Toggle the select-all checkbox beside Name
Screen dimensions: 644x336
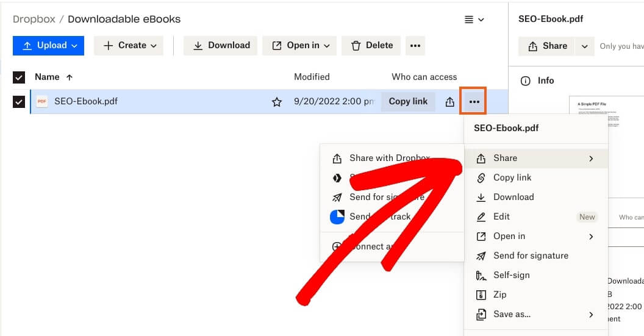pos(19,77)
